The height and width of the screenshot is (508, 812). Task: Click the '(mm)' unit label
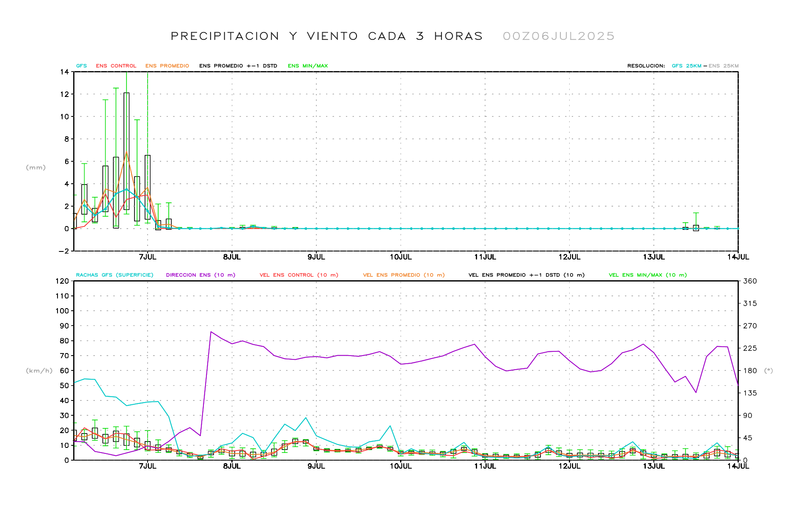pos(36,168)
